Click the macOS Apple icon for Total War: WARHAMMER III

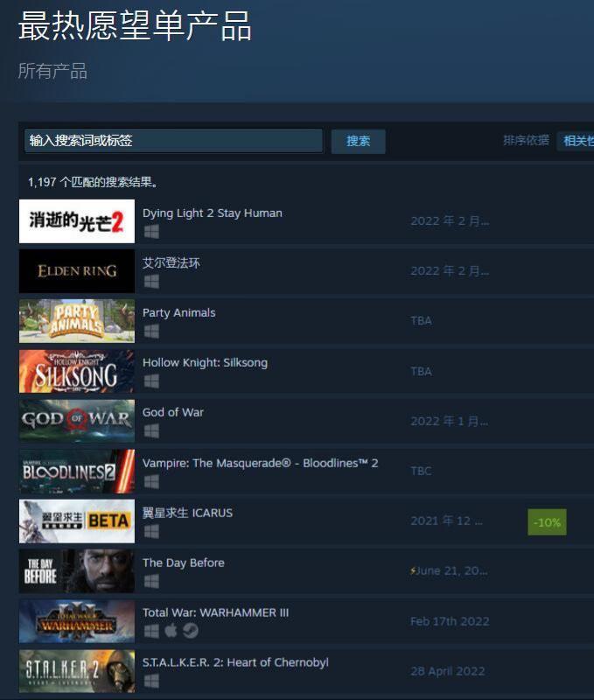pos(171,630)
